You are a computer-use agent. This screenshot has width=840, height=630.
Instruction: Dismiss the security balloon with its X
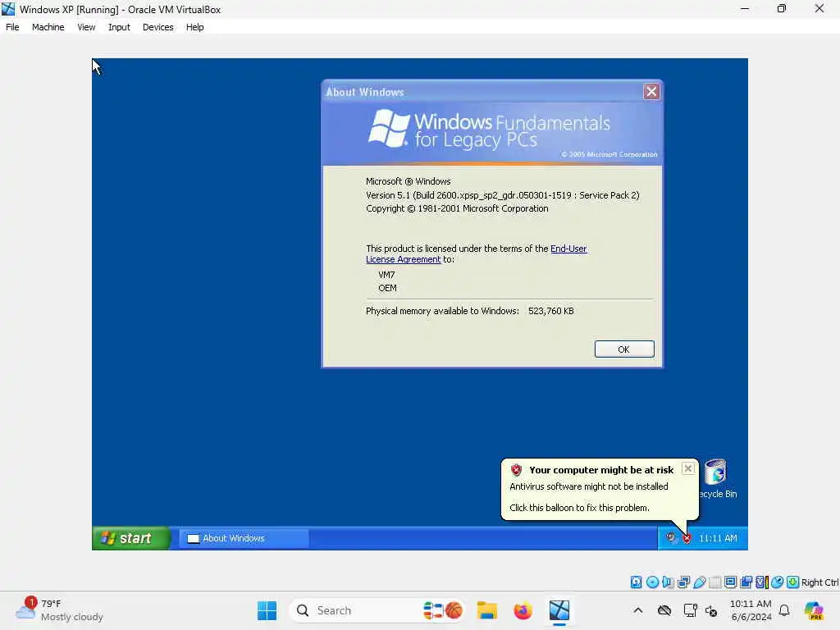(688, 468)
